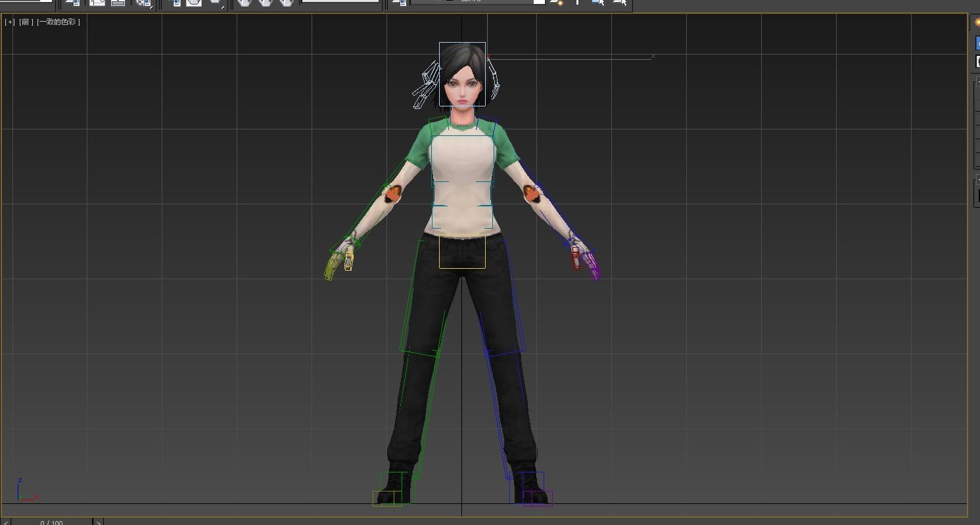Open the Layer Manager icon
980x525 pixels.
[398, 3]
